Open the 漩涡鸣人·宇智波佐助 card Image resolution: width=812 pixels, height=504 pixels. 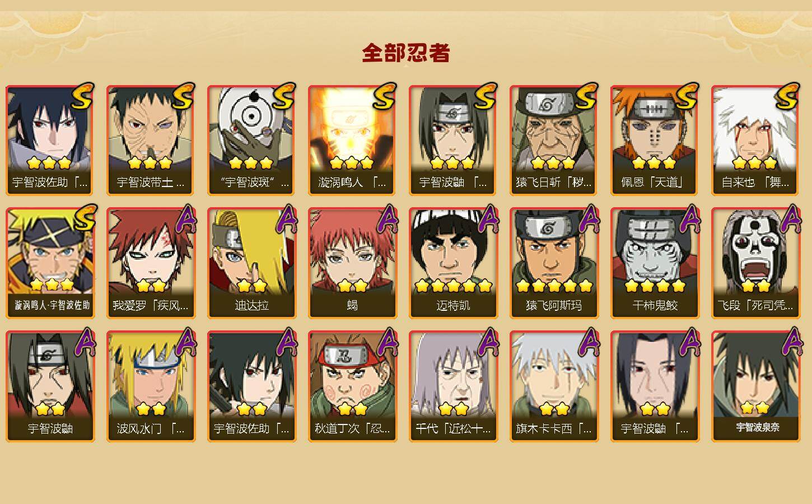point(50,263)
